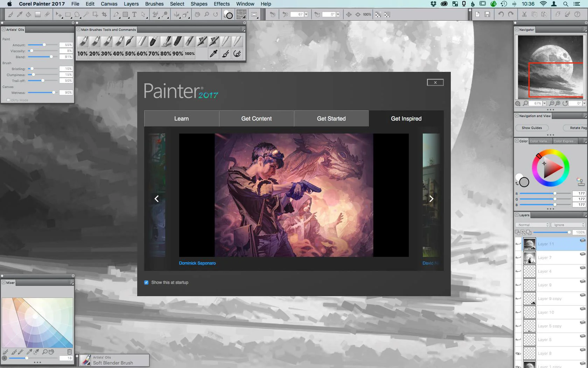
Task: Close the Painter 2017 welcome dialog
Action: (x=435, y=82)
